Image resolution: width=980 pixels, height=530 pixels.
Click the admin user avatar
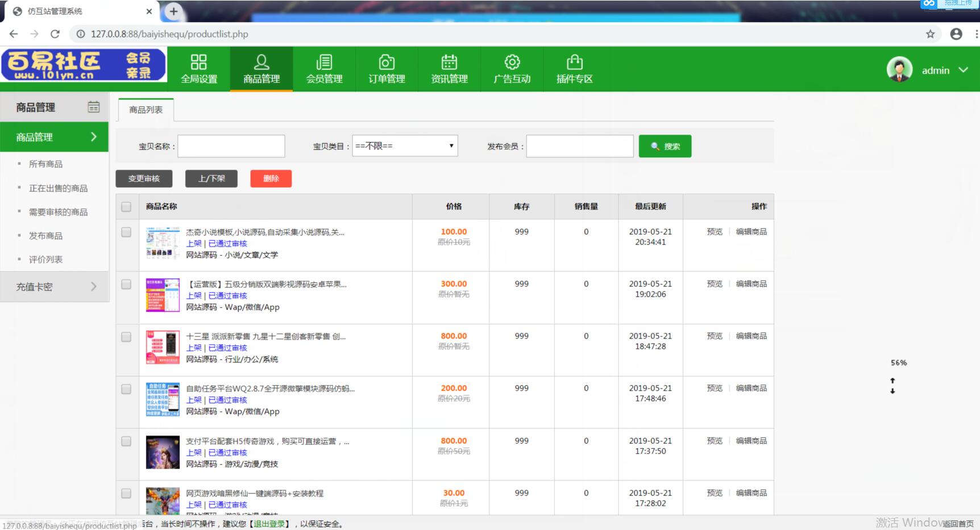pyautogui.click(x=899, y=70)
